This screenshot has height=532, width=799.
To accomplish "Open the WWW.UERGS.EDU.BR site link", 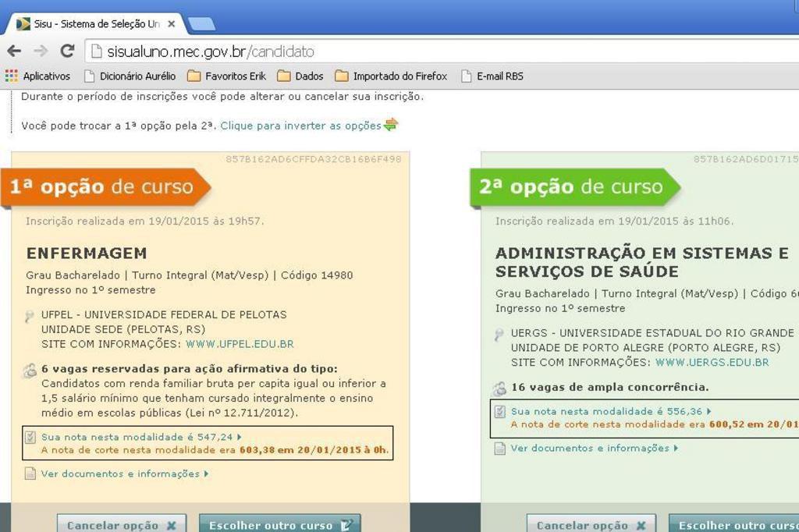I will coord(712,362).
